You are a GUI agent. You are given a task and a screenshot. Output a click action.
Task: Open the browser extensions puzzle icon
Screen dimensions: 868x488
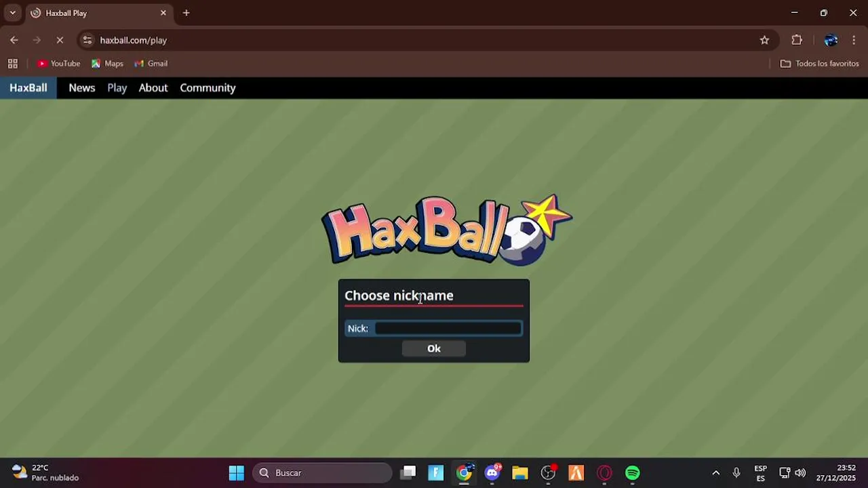[x=797, y=40]
